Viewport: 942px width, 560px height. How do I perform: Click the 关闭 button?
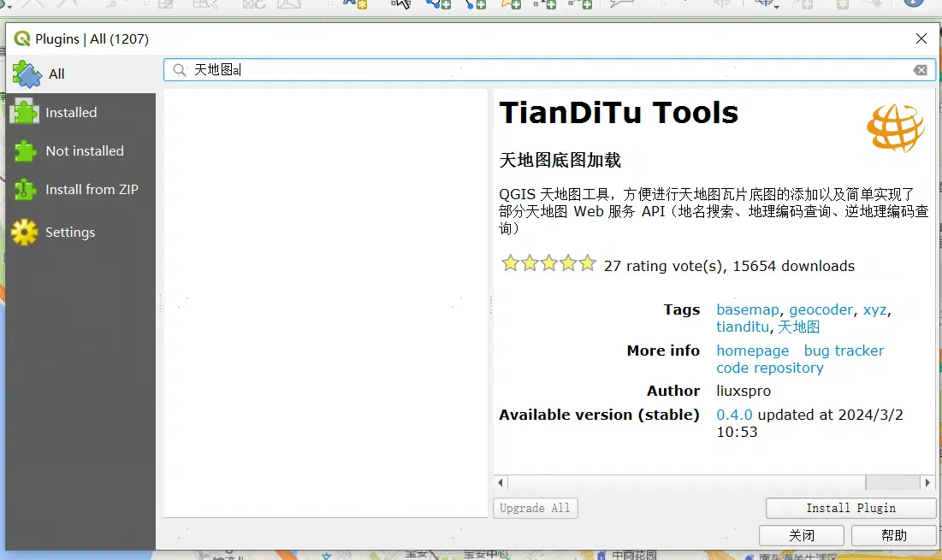(802, 535)
